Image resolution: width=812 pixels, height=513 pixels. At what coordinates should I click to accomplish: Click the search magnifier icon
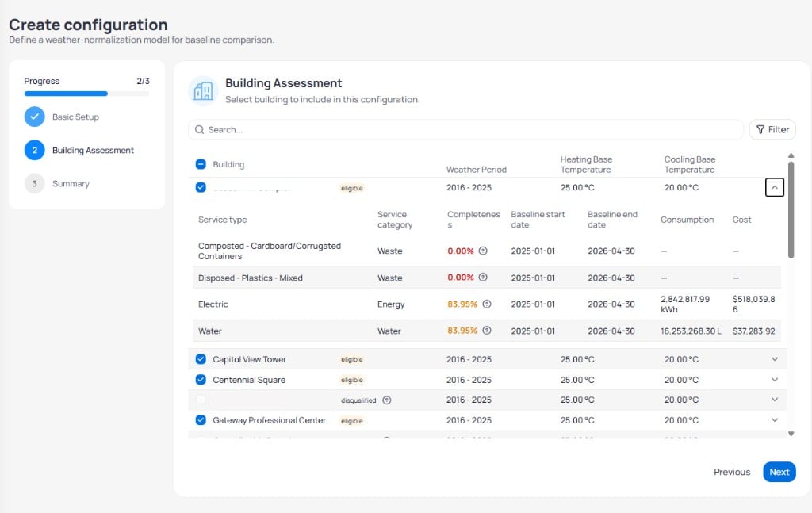[x=199, y=129]
